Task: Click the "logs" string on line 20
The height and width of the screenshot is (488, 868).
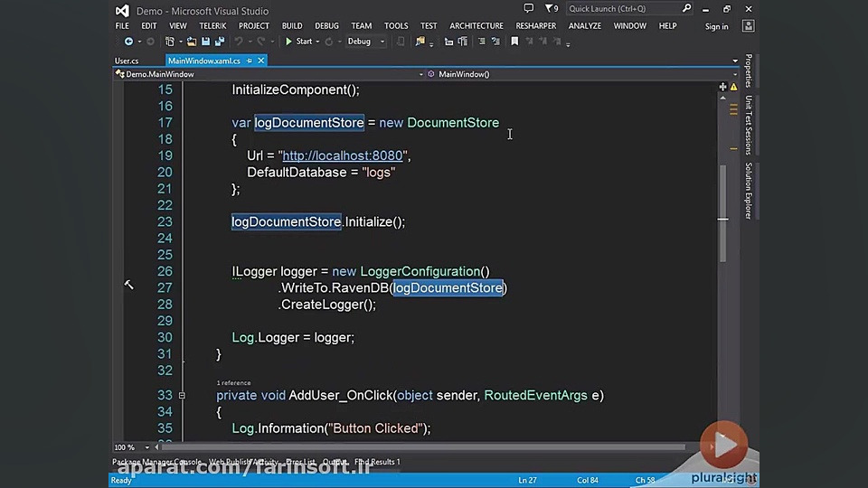Action: (x=379, y=173)
